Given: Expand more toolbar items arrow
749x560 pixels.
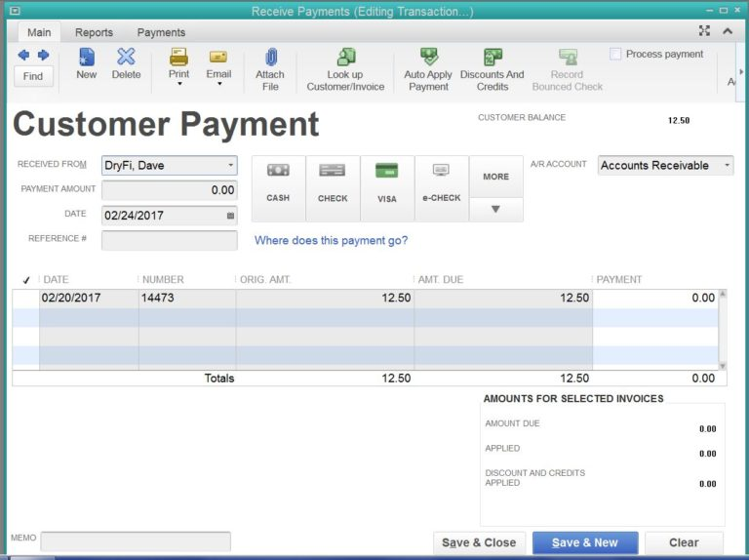Looking at the screenshot, I should (x=741, y=71).
